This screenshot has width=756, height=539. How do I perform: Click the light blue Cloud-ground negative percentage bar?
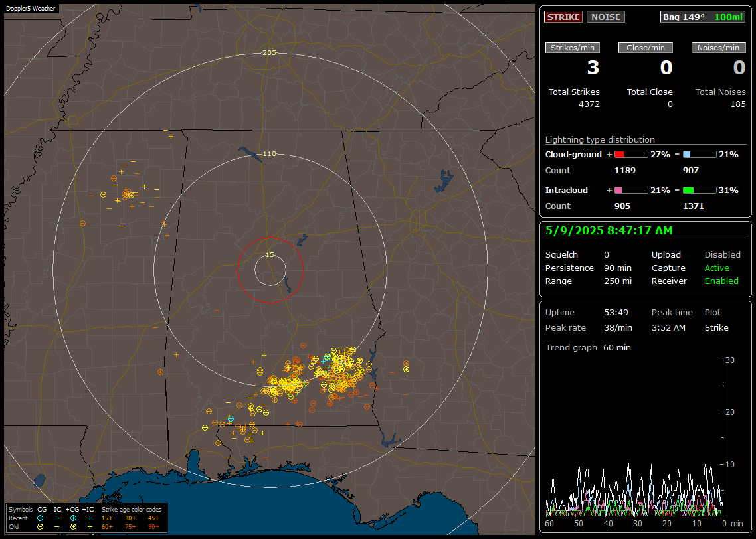[700, 155]
